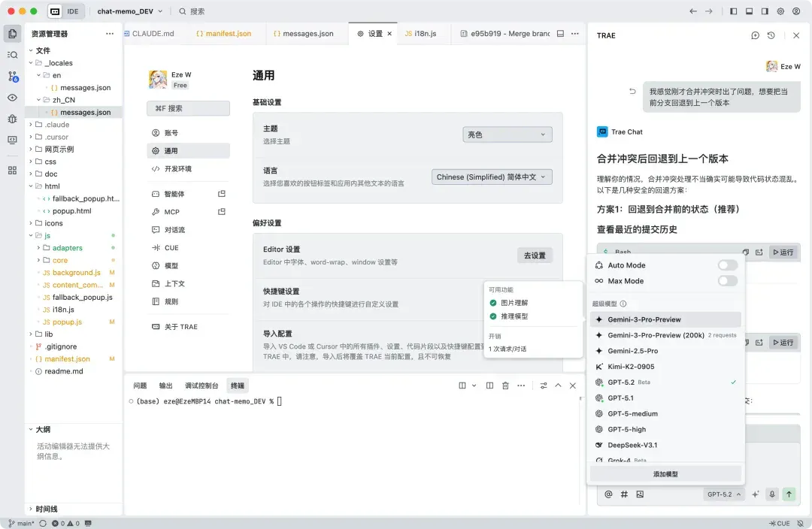The width and height of the screenshot is (812, 529).
Task: Open popup.html in file tree
Action: (72, 210)
